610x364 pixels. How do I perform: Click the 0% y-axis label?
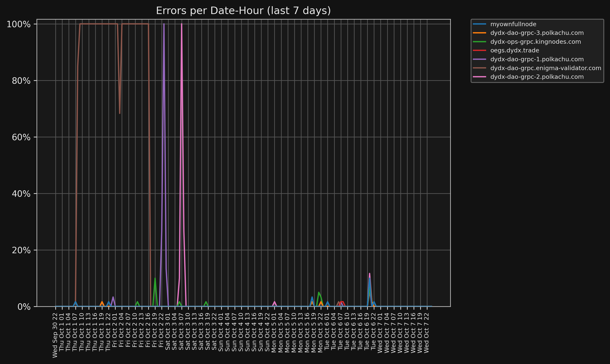pos(24,307)
